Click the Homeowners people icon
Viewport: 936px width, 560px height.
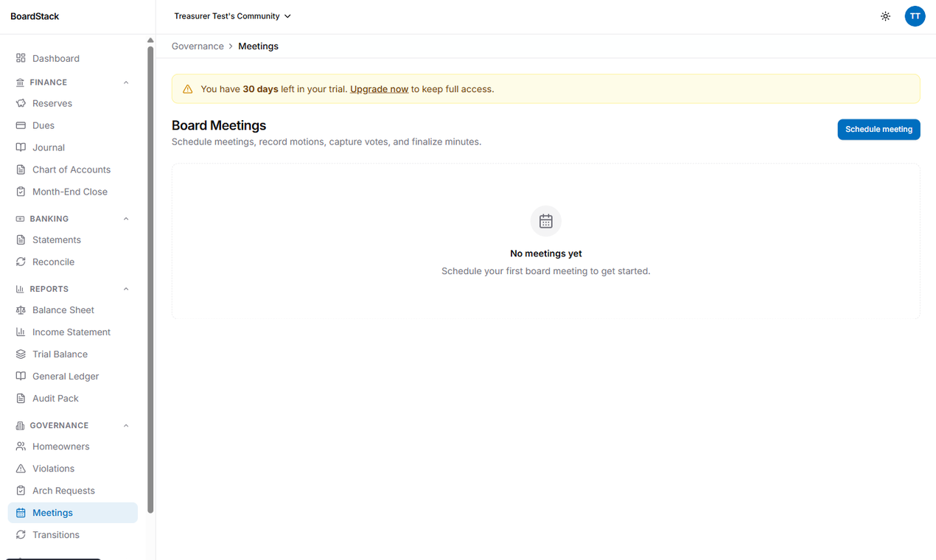[x=21, y=447]
